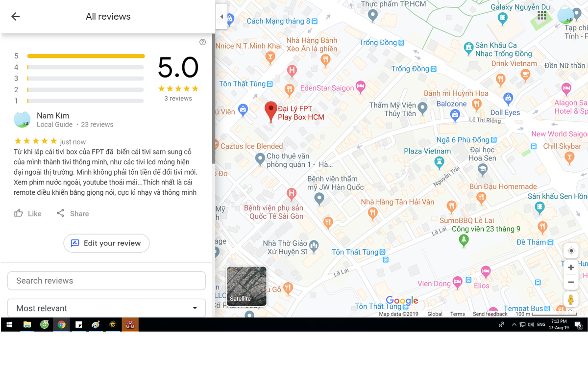
Task: Click Send feedback link
Action: (490, 314)
